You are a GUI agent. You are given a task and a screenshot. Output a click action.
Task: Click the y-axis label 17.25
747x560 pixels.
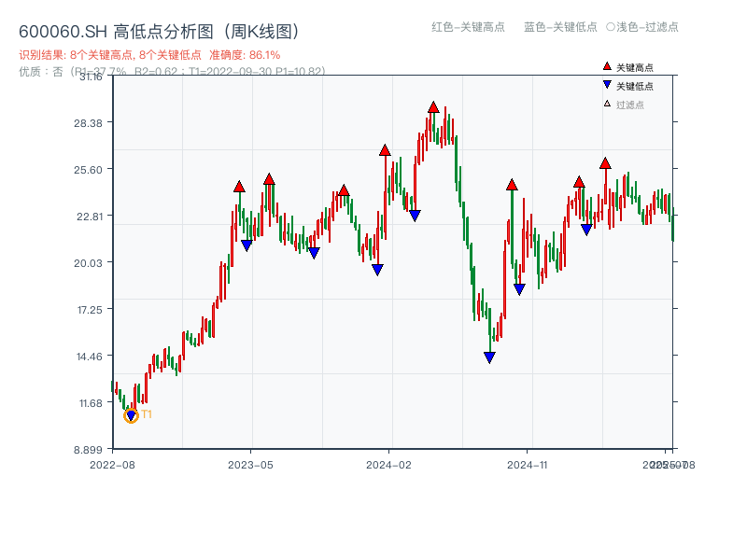pos(90,310)
